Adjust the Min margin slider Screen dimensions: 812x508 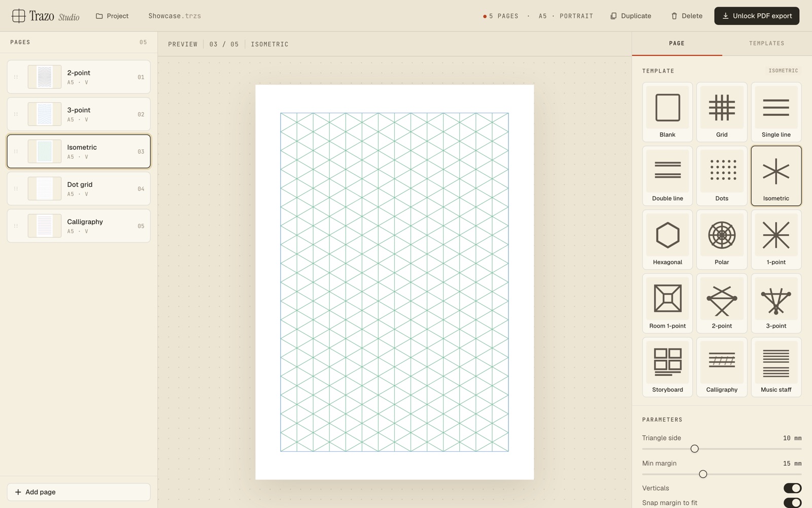click(x=703, y=474)
